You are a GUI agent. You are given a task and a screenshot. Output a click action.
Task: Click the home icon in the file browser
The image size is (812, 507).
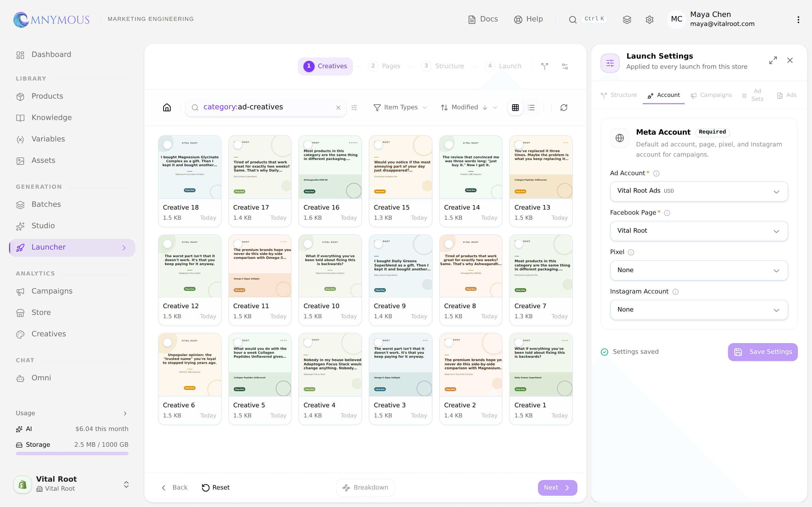click(x=167, y=107)
